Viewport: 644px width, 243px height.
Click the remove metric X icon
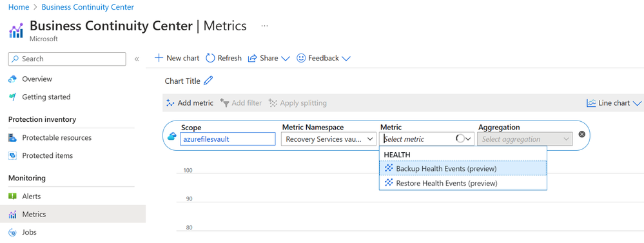[x=581, y=134]
